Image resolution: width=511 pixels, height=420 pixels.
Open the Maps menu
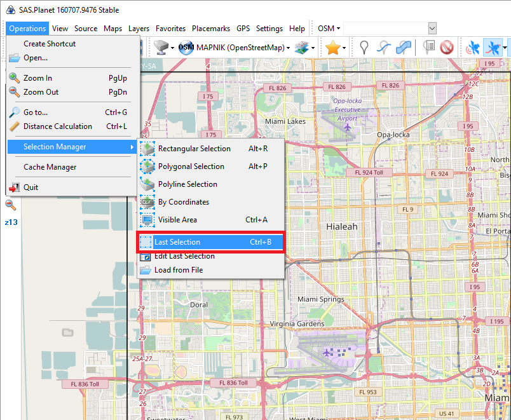coord(112,29)
